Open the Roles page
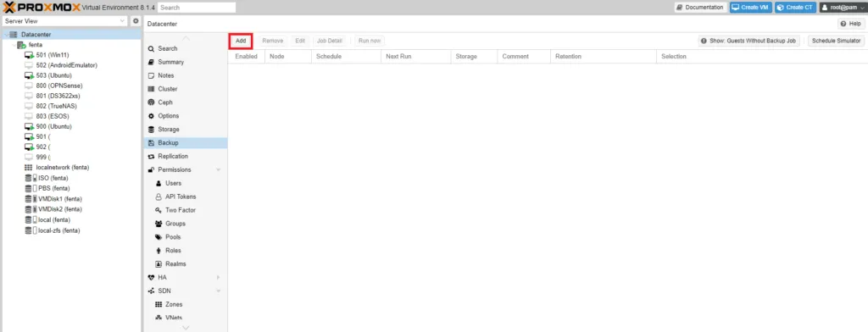868x332 pixels. click(186, 251)
